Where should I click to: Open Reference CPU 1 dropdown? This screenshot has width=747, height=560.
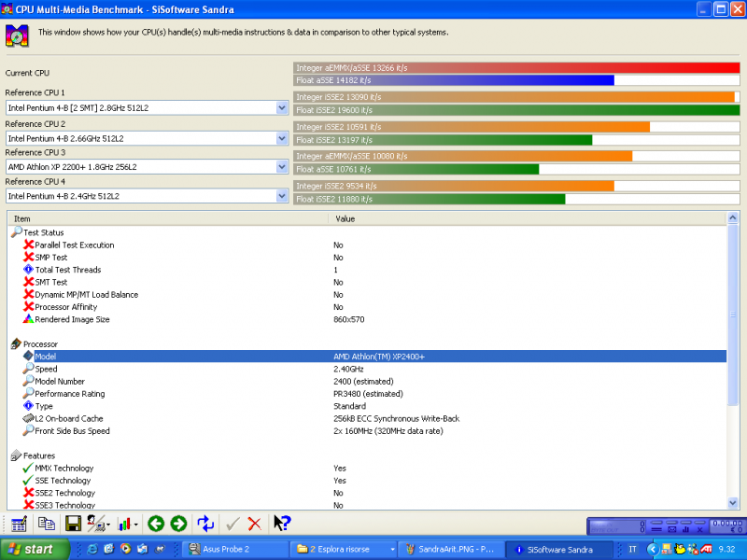coord(282,107)
